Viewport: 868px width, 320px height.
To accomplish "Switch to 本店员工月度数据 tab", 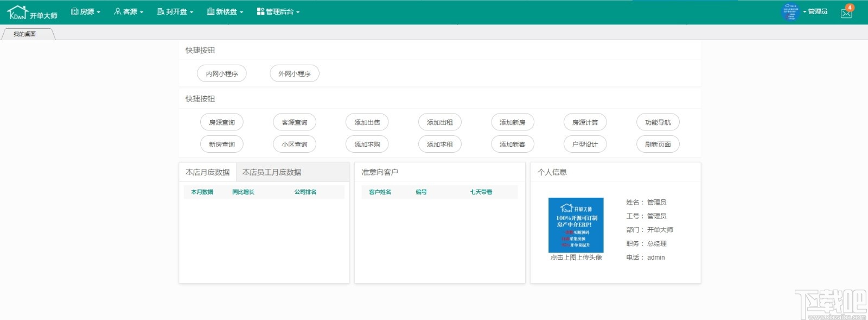I will click(272, 172).
